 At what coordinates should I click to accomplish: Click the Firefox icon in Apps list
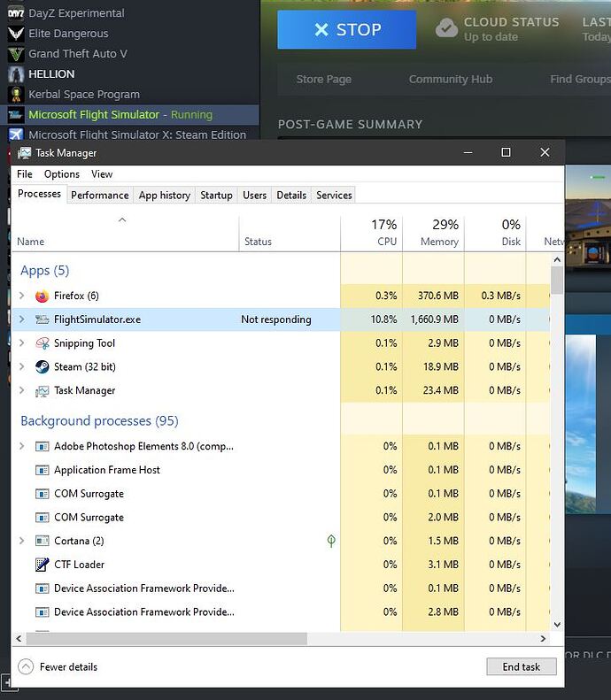click(x=43, y=296)
